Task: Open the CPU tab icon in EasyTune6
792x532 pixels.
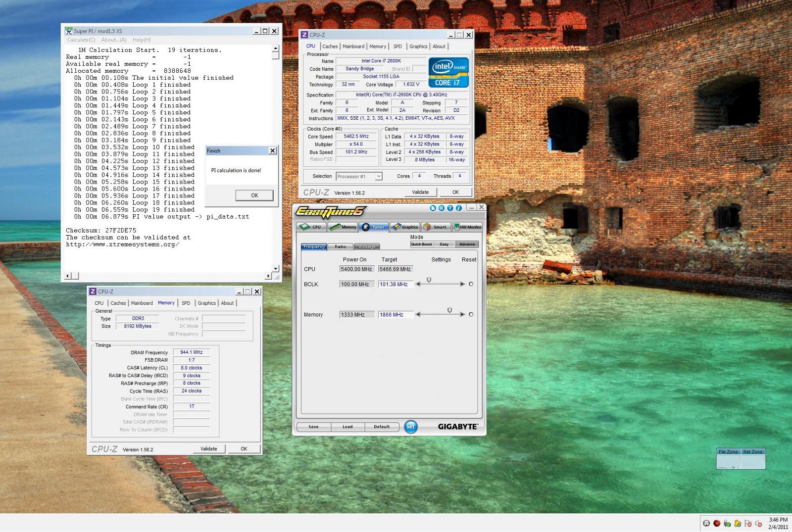Action: (311, 227)
